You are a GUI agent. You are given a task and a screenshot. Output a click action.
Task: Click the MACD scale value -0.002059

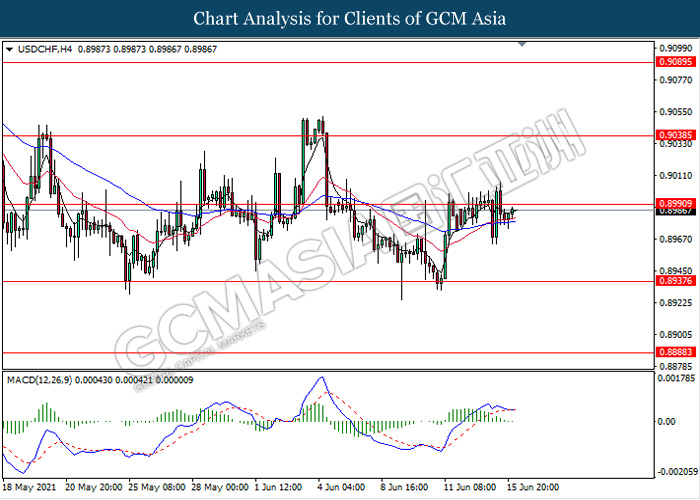click(677, 472)
